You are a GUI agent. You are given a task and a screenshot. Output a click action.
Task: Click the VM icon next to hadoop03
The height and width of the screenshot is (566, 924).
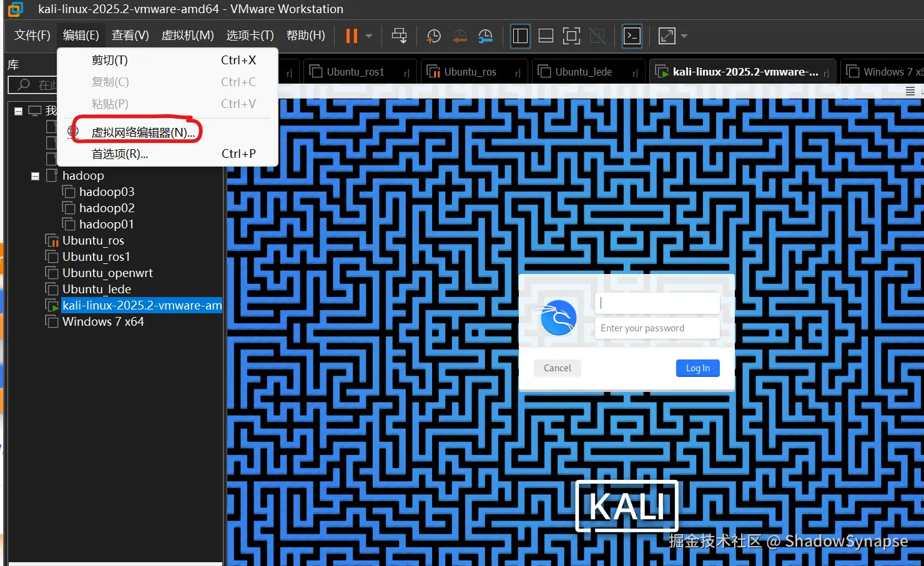click(69, 192)
